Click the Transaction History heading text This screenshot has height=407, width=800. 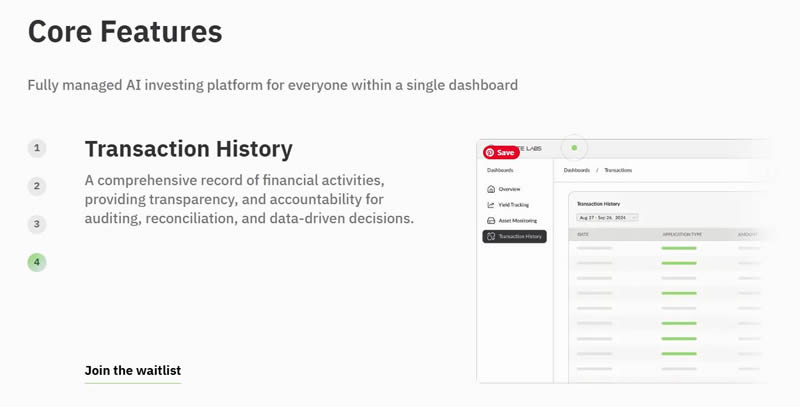[189, 149]
